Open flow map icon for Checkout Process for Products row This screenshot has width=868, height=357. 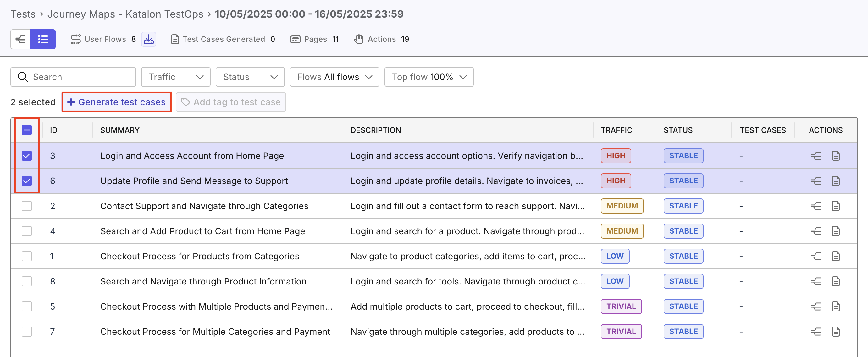tap(815, 257)
